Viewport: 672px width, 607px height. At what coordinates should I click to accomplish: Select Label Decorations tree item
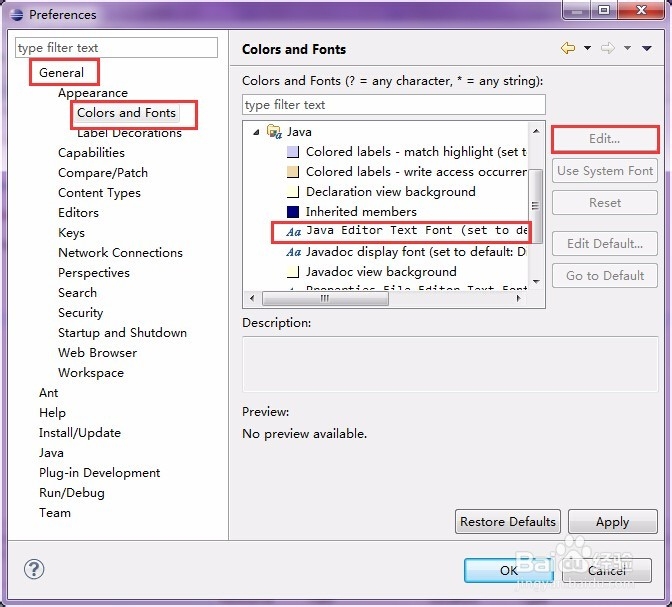point(129,133)
